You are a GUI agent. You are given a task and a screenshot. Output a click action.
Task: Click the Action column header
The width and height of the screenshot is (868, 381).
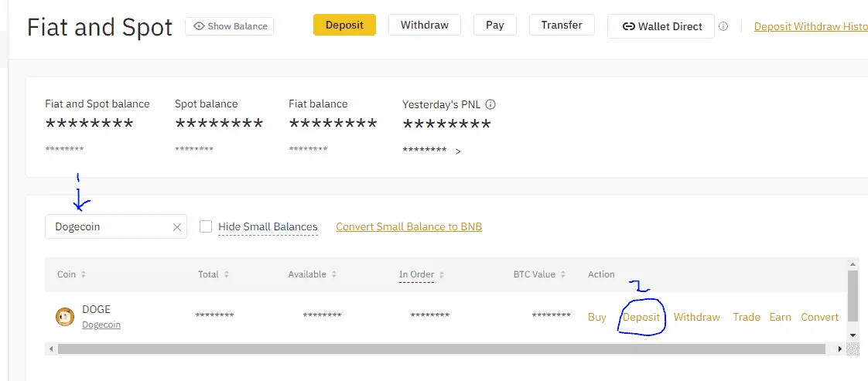pyautogui.click(x=601, y=274)
